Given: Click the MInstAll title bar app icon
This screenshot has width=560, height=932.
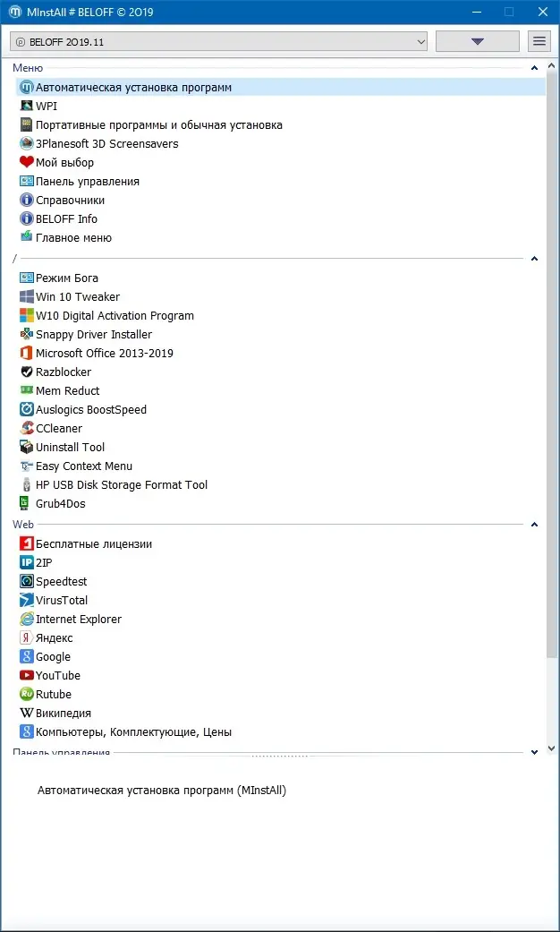Looking at the screenshot, I should [14, 12].
